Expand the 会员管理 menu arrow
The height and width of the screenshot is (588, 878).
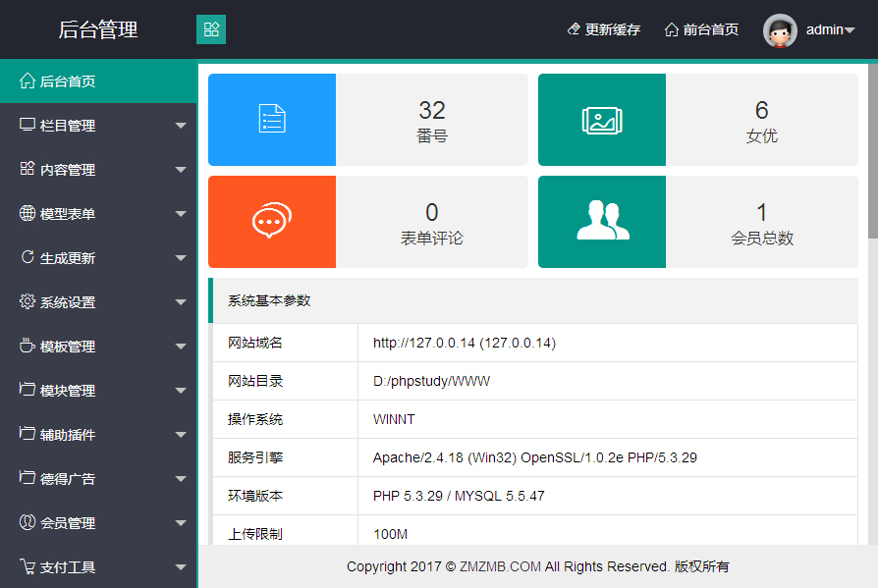pos(181,523)
